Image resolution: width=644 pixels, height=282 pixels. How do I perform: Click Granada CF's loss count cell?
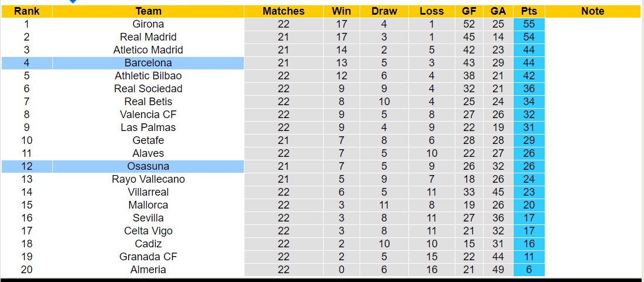(x=431, y=257)
